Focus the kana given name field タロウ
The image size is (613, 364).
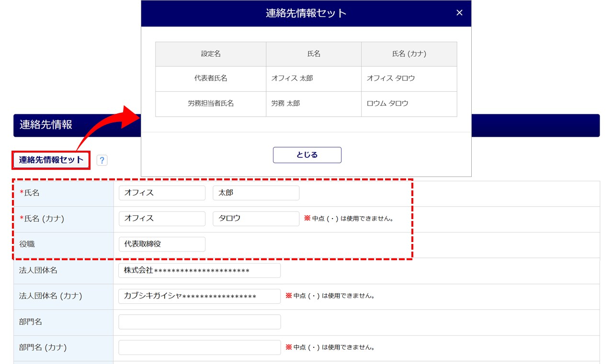click(256, 219)
